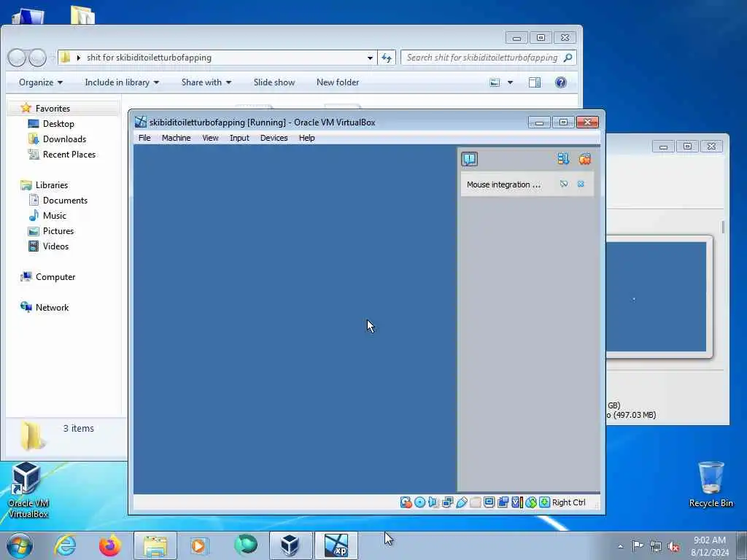Screen dimensions: 747x560
Task: Select Favorites in Explorer navigation pane
Action: (53, 109)
